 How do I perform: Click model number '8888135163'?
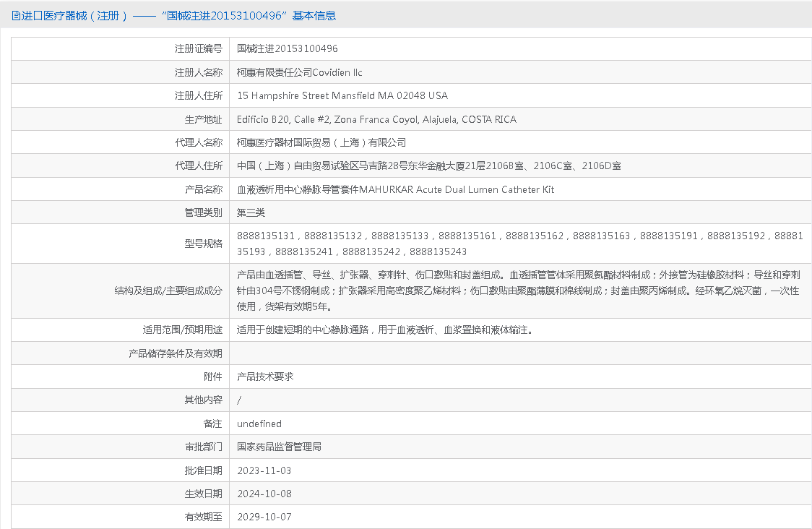coord(601,236)
